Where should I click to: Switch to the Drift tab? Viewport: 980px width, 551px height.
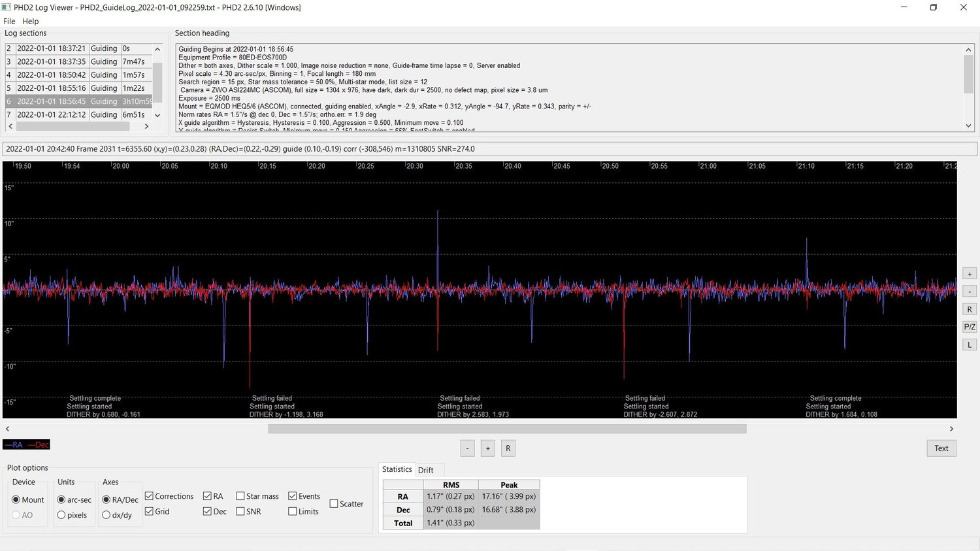[428, 469]
